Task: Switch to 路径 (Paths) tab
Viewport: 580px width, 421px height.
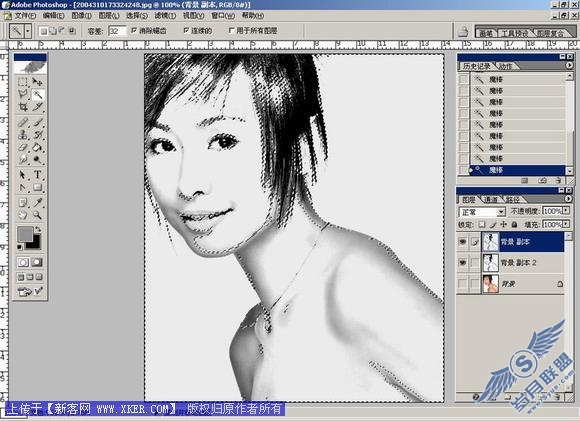Action: pos(512,200)
